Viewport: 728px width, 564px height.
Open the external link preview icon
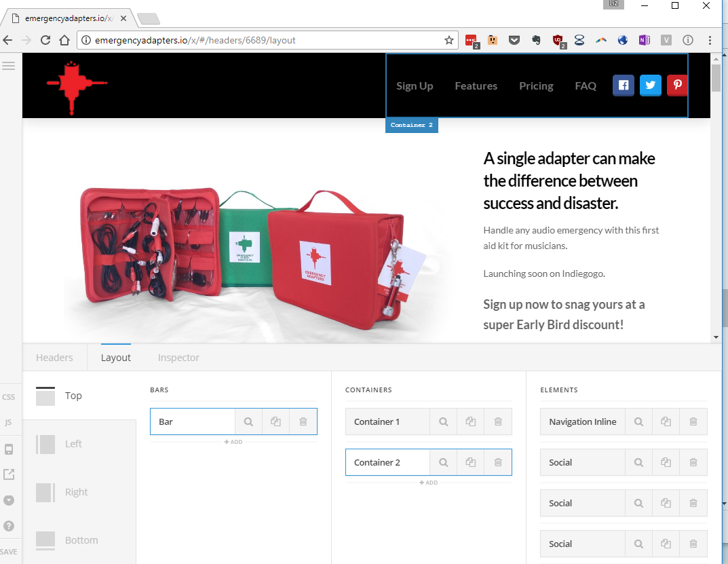tap(9, 474)
